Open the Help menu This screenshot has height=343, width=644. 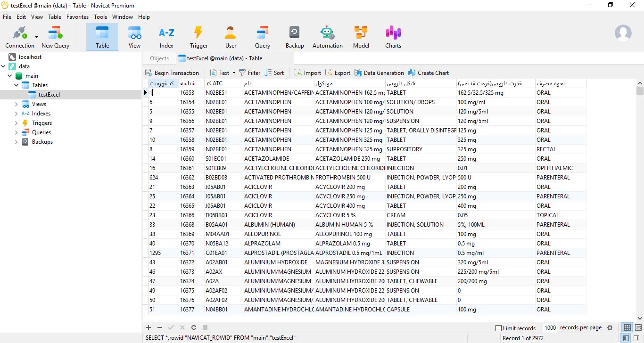(144, 16)
